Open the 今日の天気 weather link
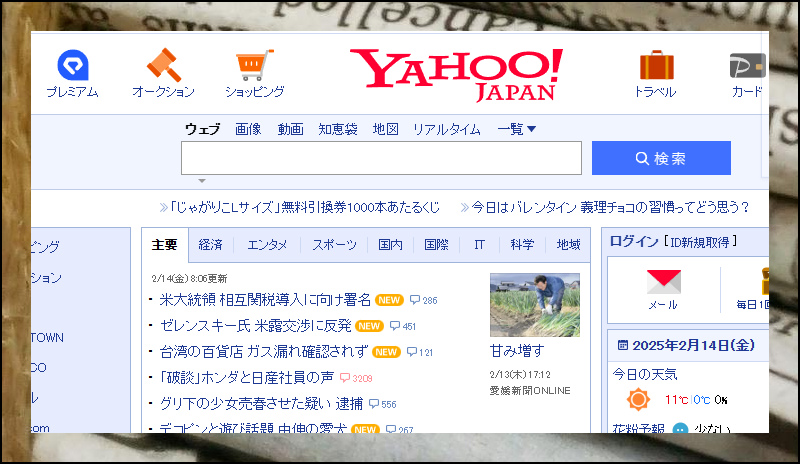 645,375
